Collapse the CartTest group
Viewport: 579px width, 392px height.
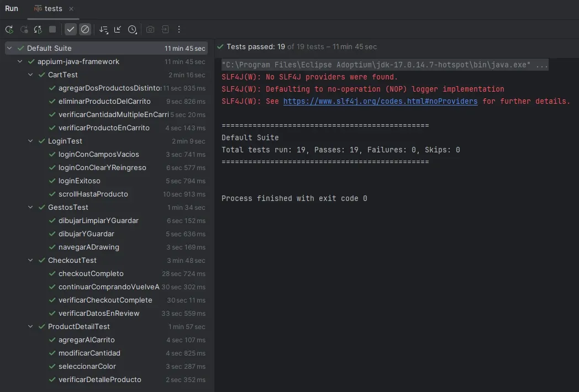tap(30, 75)
